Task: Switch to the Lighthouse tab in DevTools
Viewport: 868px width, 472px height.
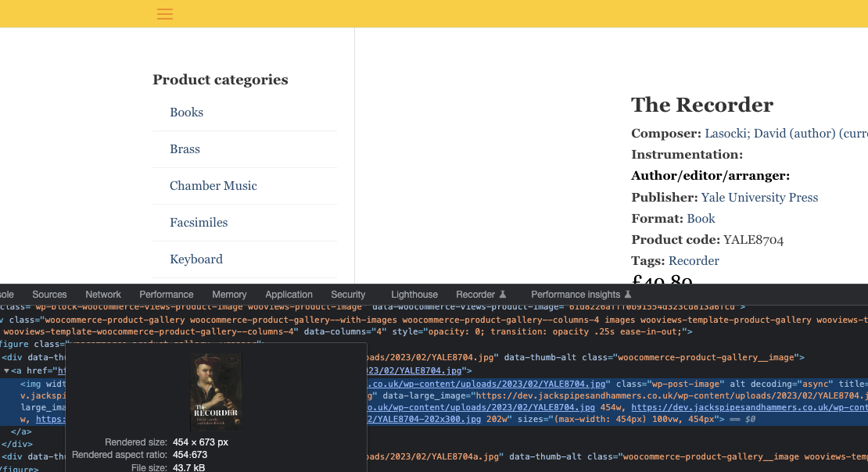Action: (414, 295)
